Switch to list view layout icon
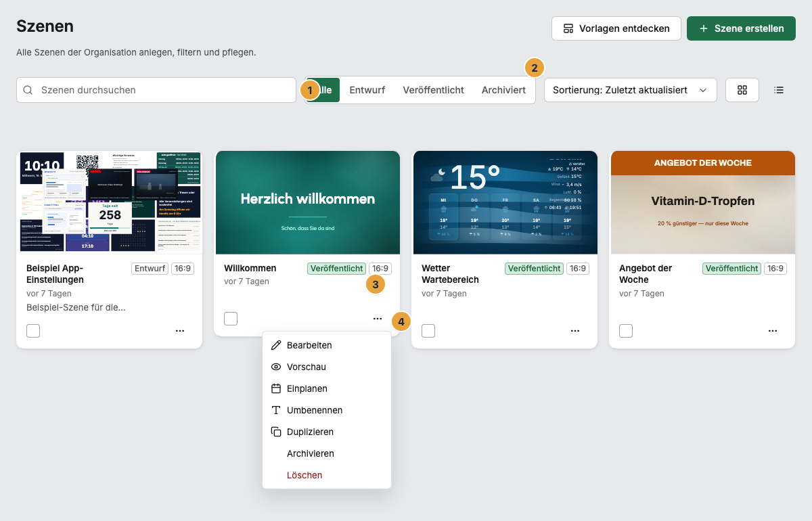 [x=779, y=90]
